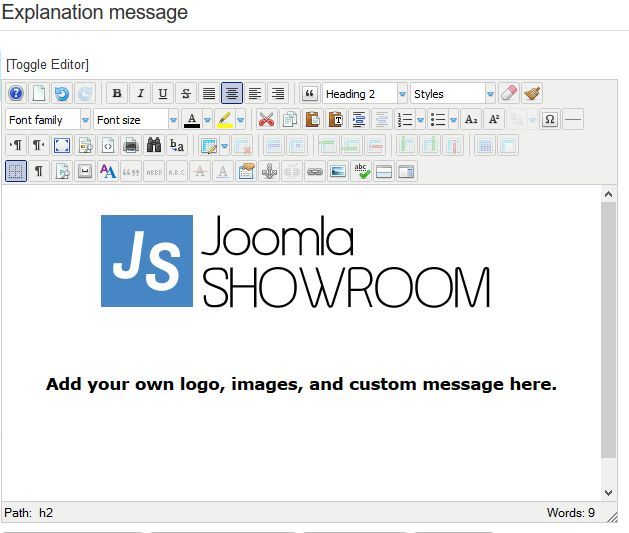
Task: Toggle align left
Action: click(x=255, y=93)
